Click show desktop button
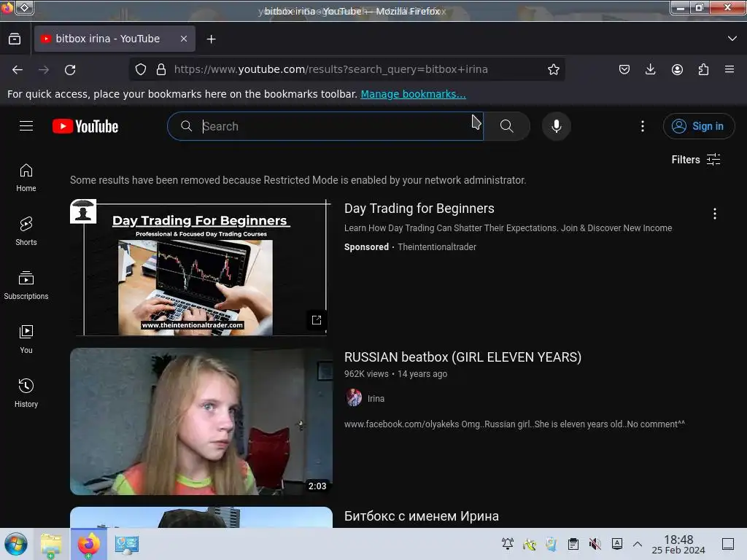 point(728,544)
